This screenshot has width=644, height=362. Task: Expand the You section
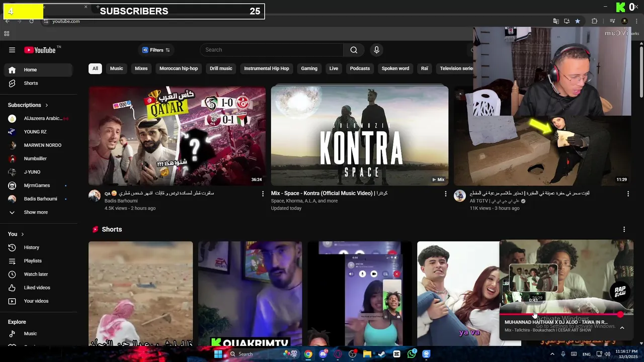click(x=16, y=234)
